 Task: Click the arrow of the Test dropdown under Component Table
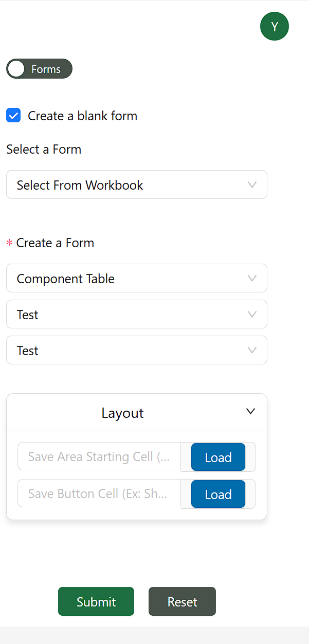pos(252,314)
